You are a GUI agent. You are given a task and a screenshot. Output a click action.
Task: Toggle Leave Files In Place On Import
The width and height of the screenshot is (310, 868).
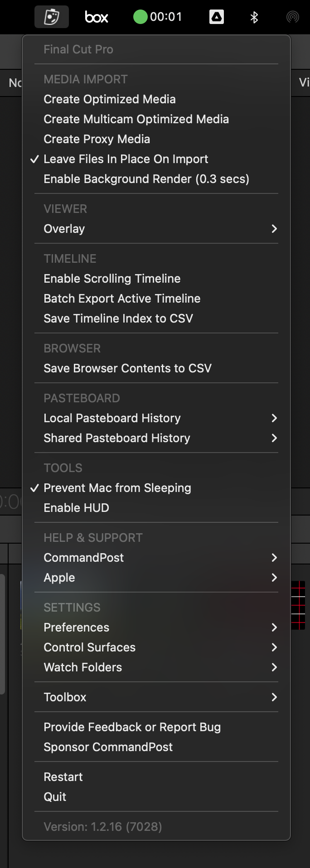coord(156,159)
